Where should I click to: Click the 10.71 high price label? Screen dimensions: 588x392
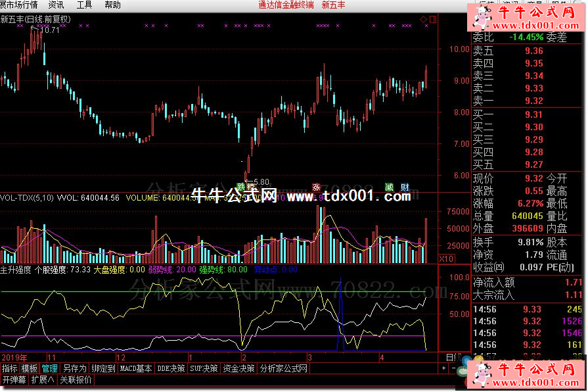49,30
